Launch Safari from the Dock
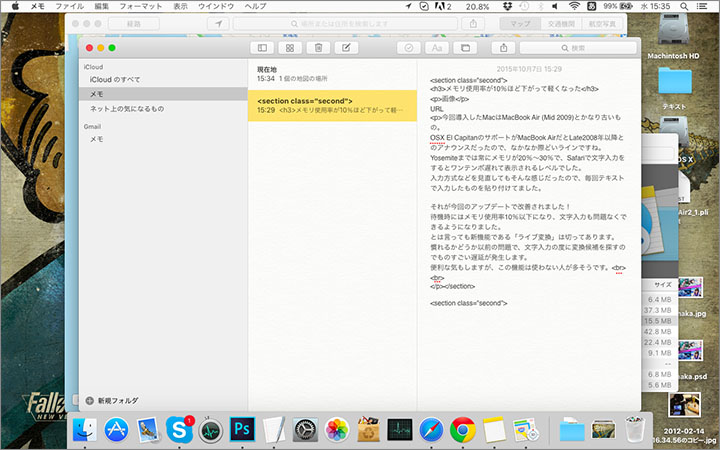This screenshot has height=450, width=720. [x=431, y=430]
